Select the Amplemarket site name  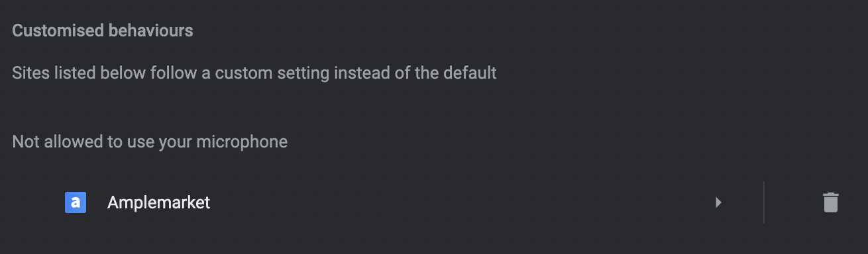coord(158,202)
